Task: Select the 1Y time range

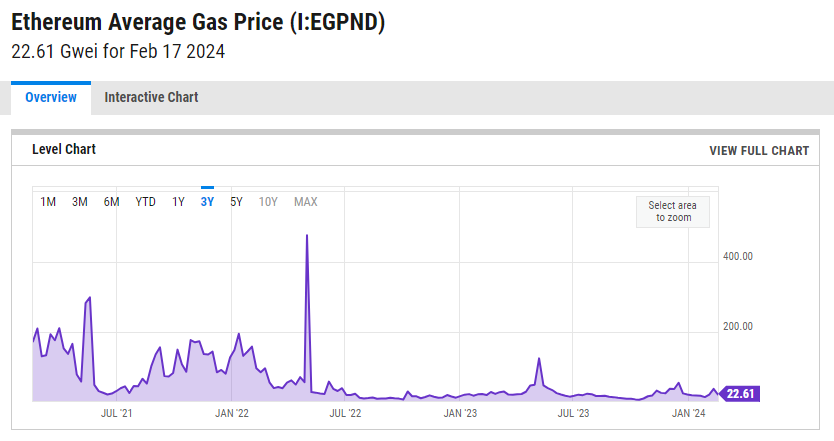Action: click(178, 202)
